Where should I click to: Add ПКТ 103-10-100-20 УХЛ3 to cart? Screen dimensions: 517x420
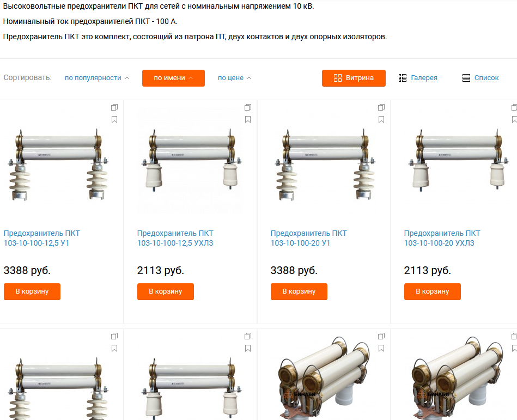point(432,291)
